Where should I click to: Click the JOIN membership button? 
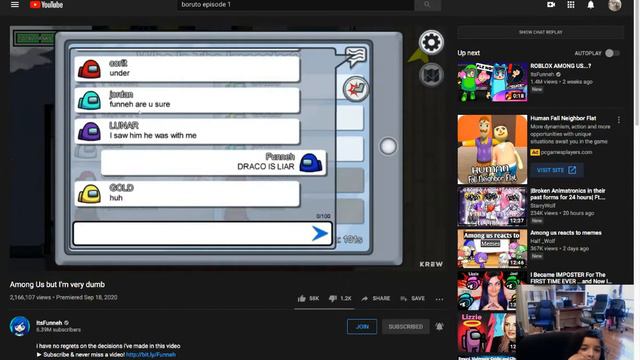pos(362,327)
